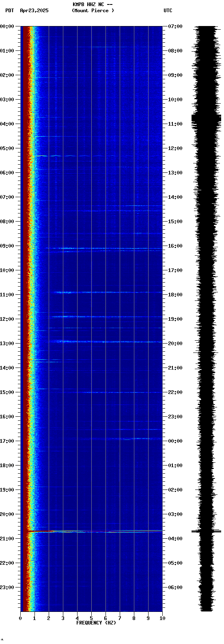Click frequency axis tick label '5'
The image size is (224, 644).
(91, 618)
